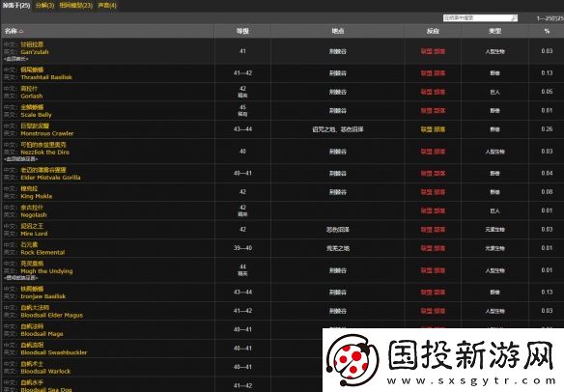Open the Gan'zulah NPC link
Viewport: 564px width, 392px height.
[x=35, y=52]
